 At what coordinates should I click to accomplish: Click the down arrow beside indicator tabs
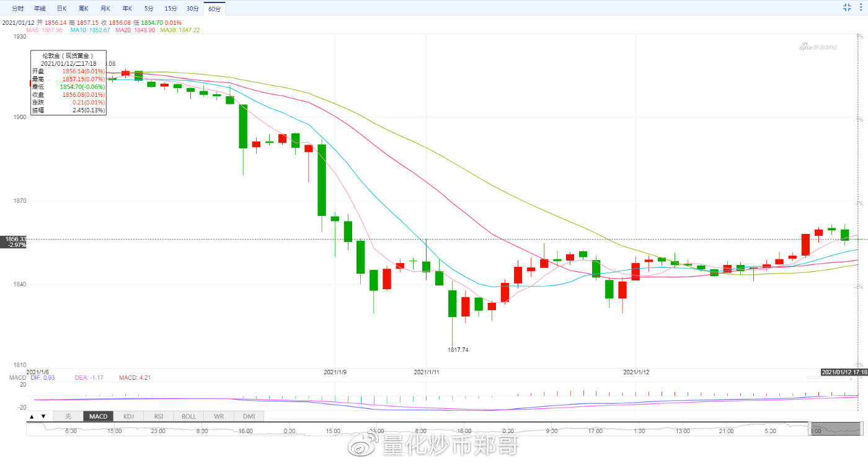43,416
